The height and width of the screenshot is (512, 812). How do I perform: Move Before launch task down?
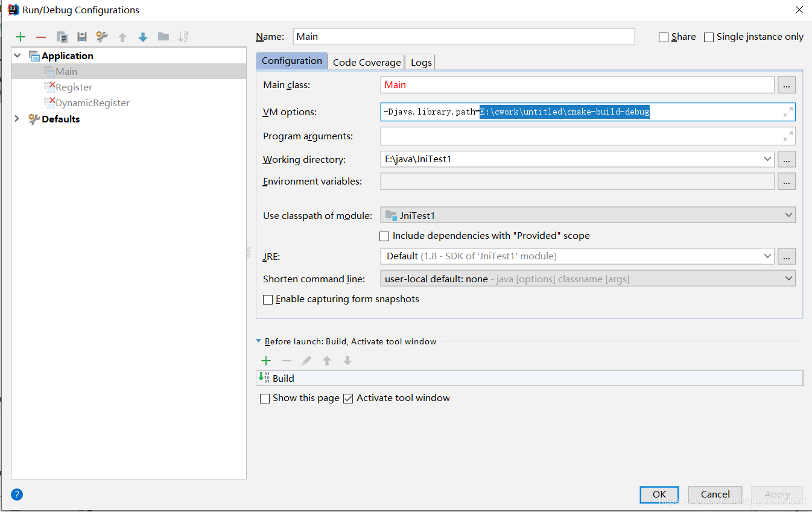click(347, 361)
